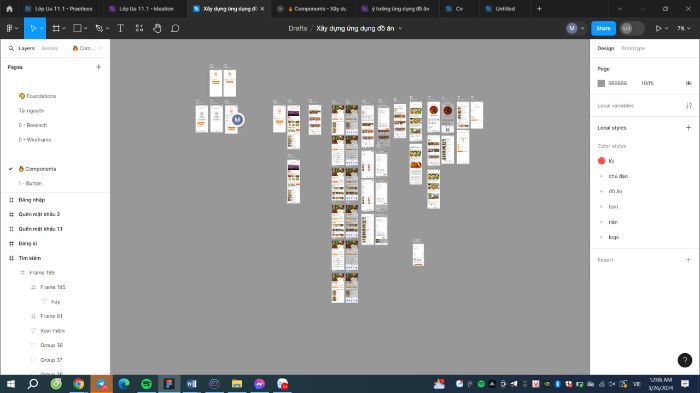Expand Pen tool options dropdown arrow
The height and width of the screenshot is (393, 700).
(x=107, y=28)
